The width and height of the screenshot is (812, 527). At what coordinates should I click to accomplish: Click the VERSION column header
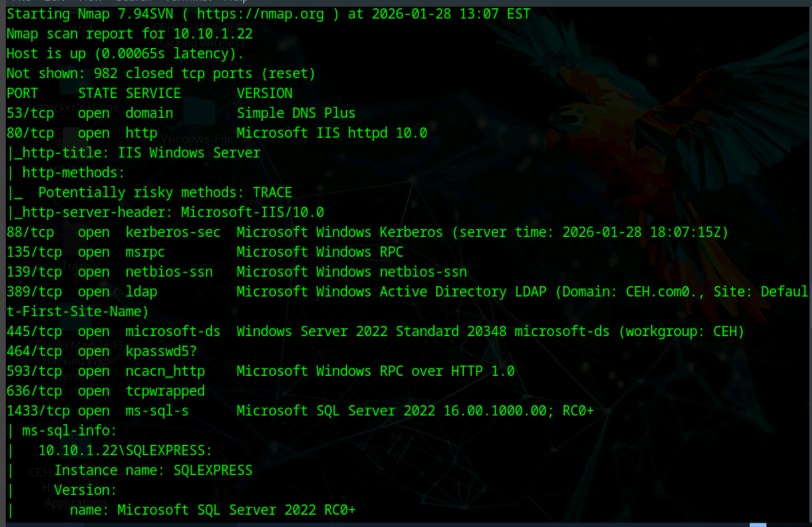click(264, 93)
